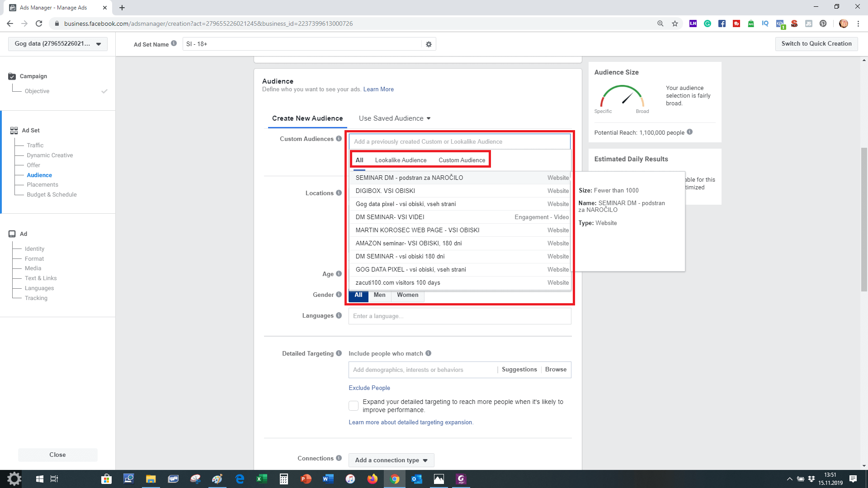Click info icon beside Detailed Targeting label

(x=339, y=353)
